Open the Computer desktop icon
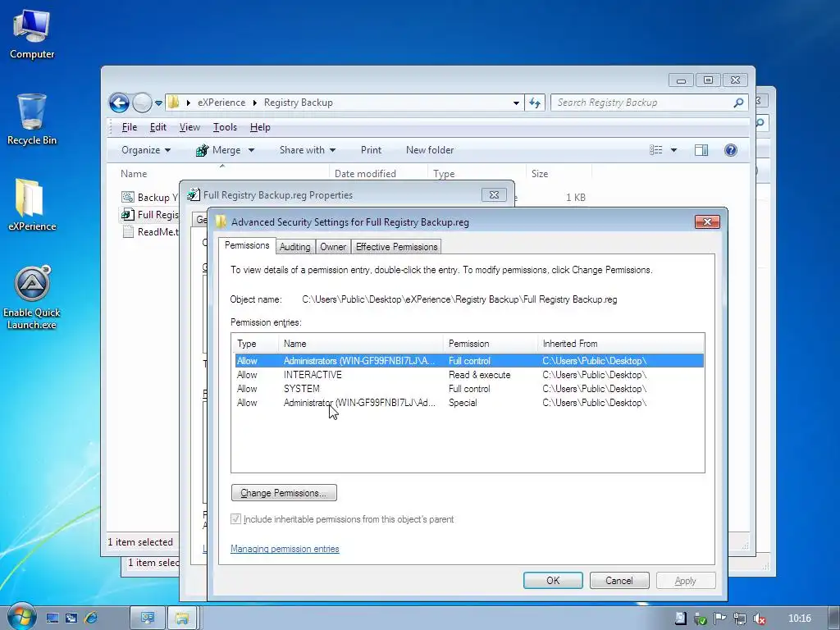Viewport: 840px width, 630px height. click(32, 34)
